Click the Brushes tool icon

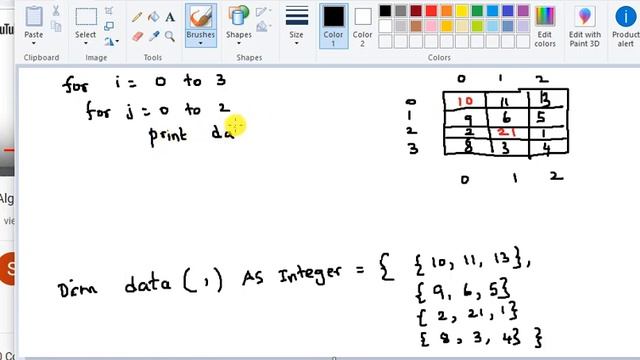[x=200, y=17]
